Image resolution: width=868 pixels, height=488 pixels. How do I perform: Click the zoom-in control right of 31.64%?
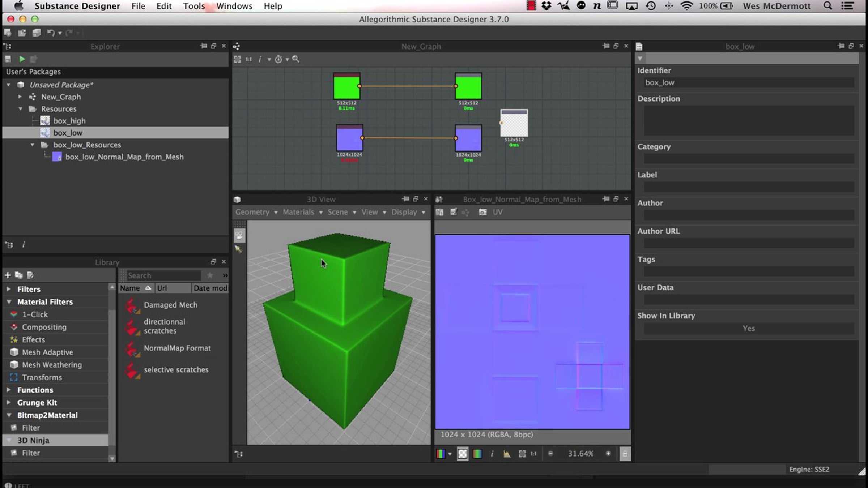tap(608, 454)
